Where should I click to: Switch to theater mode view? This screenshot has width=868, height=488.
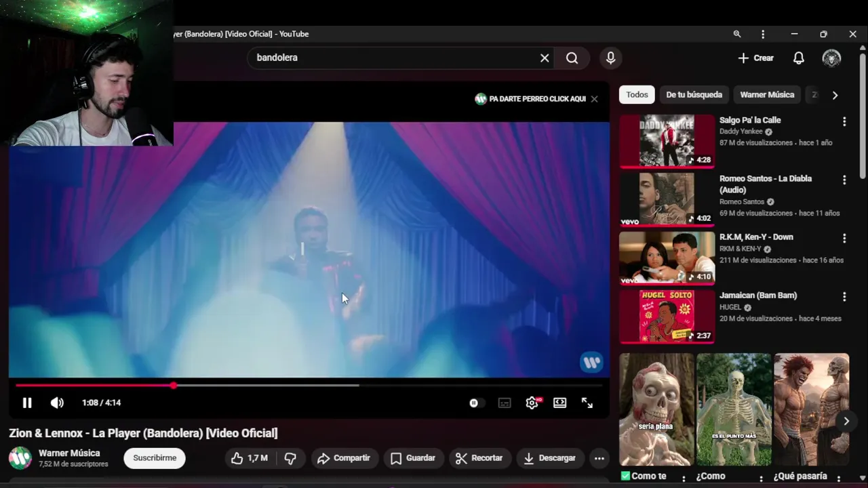tap(559, 403)
